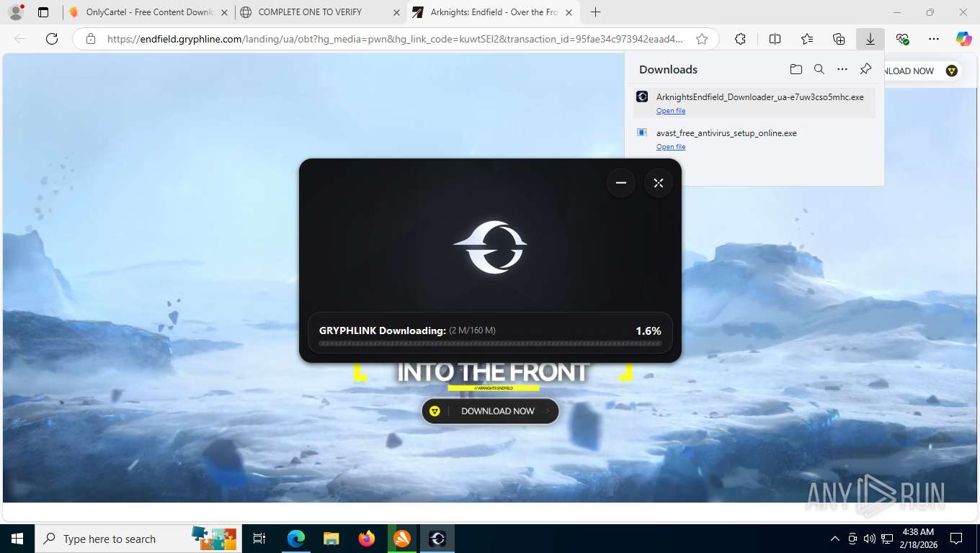Open more options in Downloads panel

click(842, 69)
